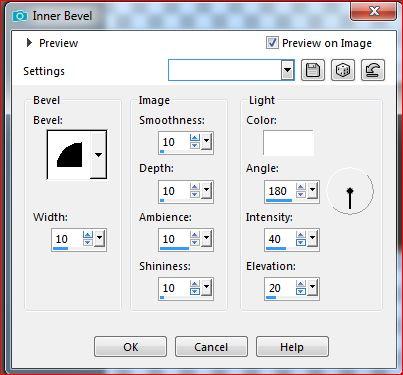Open the Bevel shape dropdown arrow
This screenshot has height=375, width=403.
pyautogui.click(x=98, y=155)
